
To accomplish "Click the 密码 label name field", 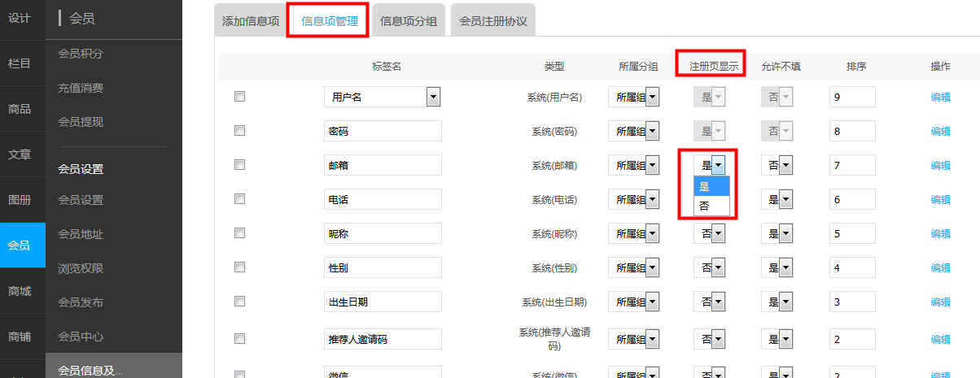I will [x=383, y=131].
